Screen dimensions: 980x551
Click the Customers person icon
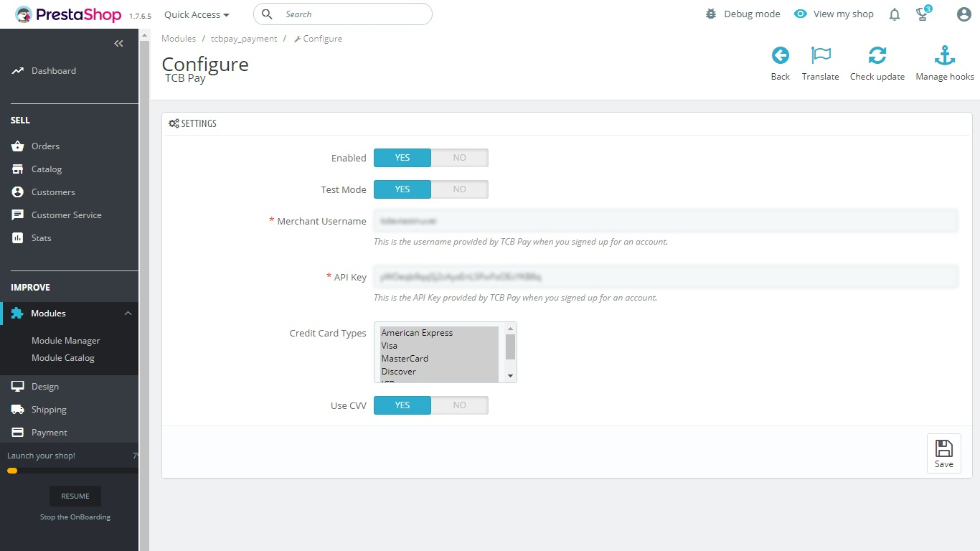(x=18, y=192)
